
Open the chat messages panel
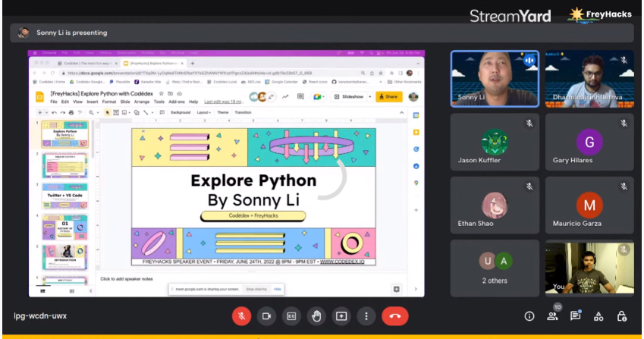576,316
